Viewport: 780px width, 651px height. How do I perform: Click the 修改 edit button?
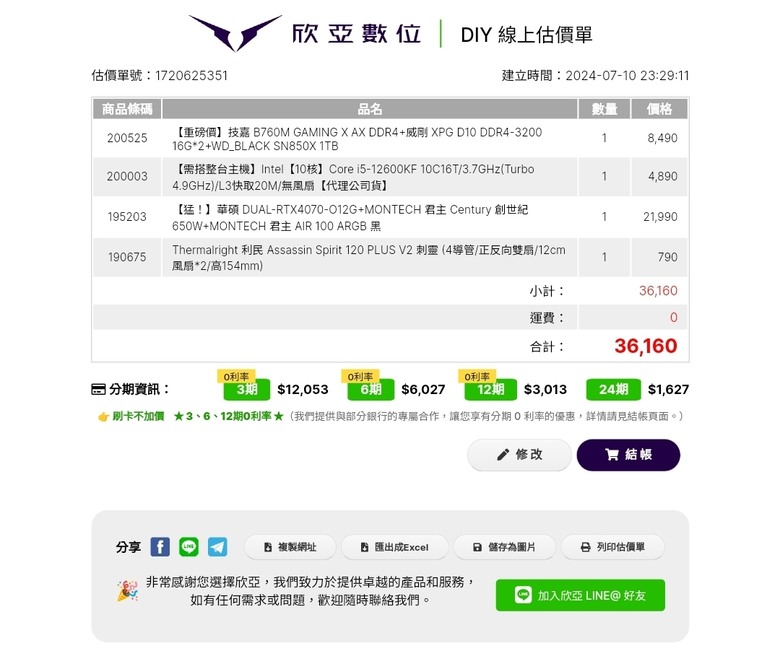pos(519,455)
